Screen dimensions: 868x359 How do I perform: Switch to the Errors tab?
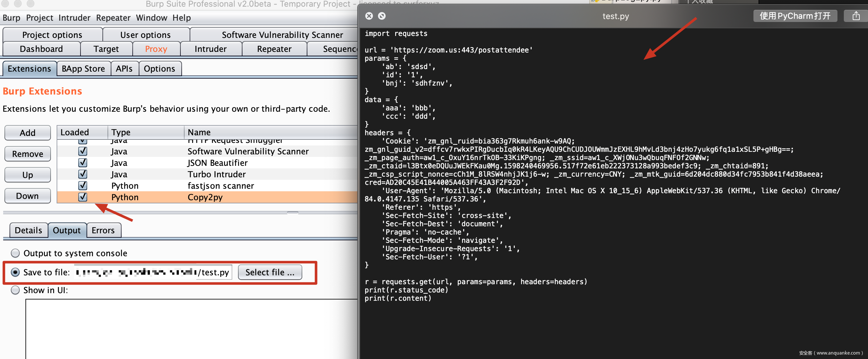(x=103, y=230)
